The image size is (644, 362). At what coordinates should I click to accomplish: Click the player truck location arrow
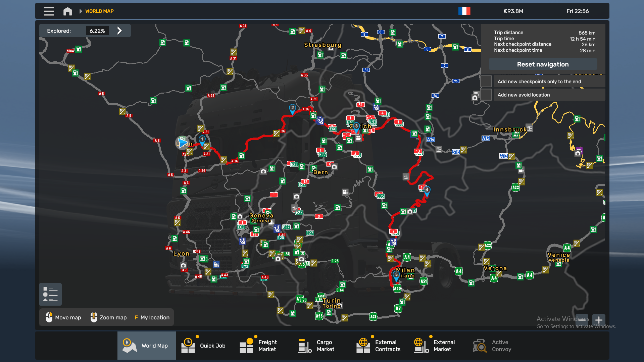(182, 143)
